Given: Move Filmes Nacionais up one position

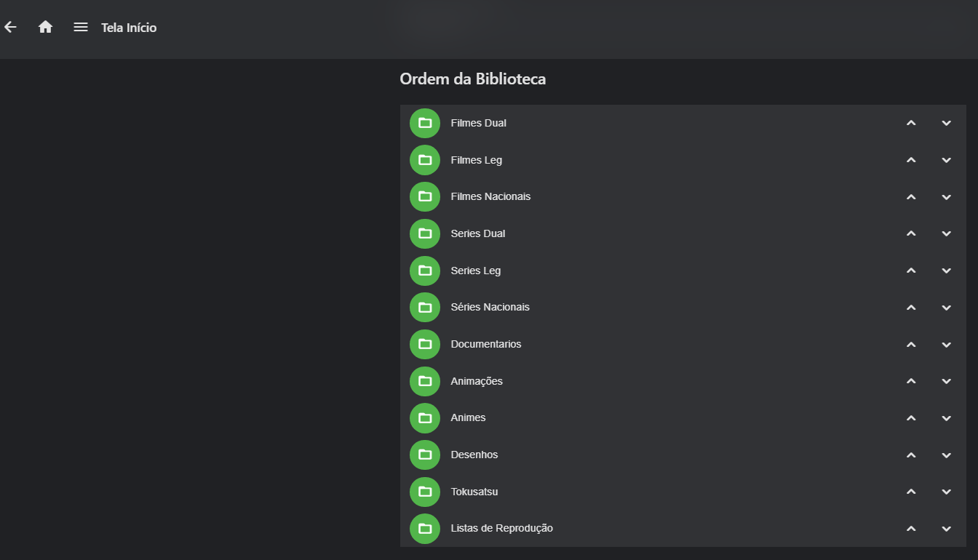Looking at the screenshot, I should tap(911, 197).
